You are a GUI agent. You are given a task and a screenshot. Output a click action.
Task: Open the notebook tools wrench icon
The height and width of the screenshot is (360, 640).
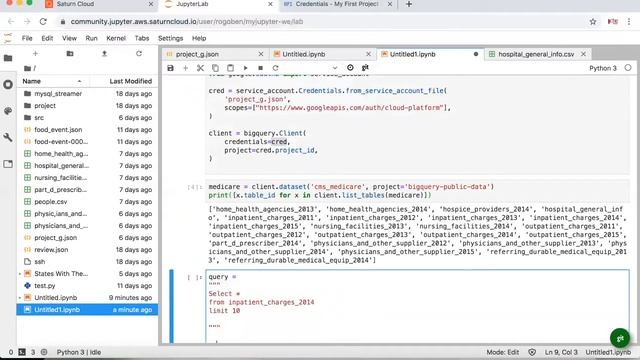(8, 138)
